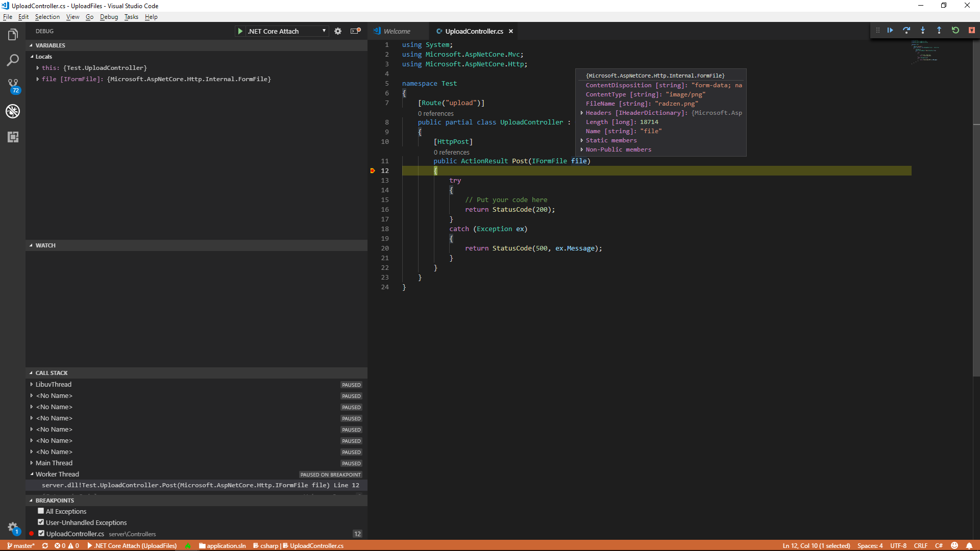Open the Search view in activity bar

pyautogui.click(x=13, y=60)
